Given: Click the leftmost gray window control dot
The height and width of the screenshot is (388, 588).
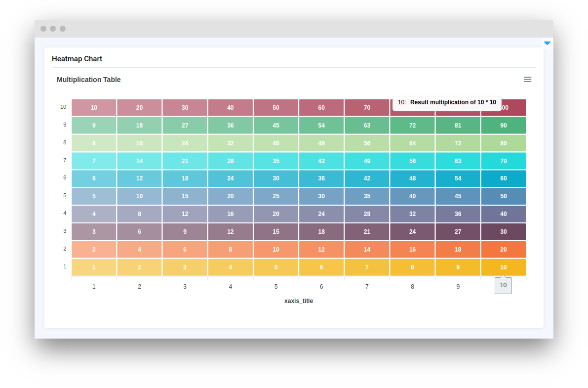Looking at the screenshot, I should click(x=43, y=29).
